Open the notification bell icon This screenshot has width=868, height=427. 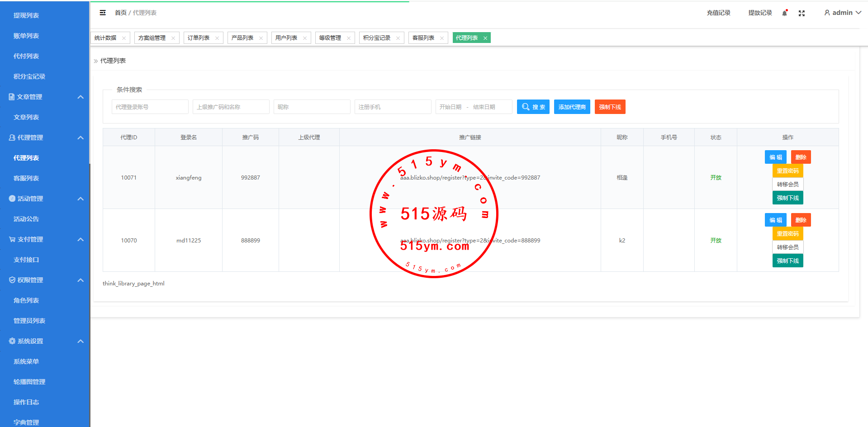point(785,13)
